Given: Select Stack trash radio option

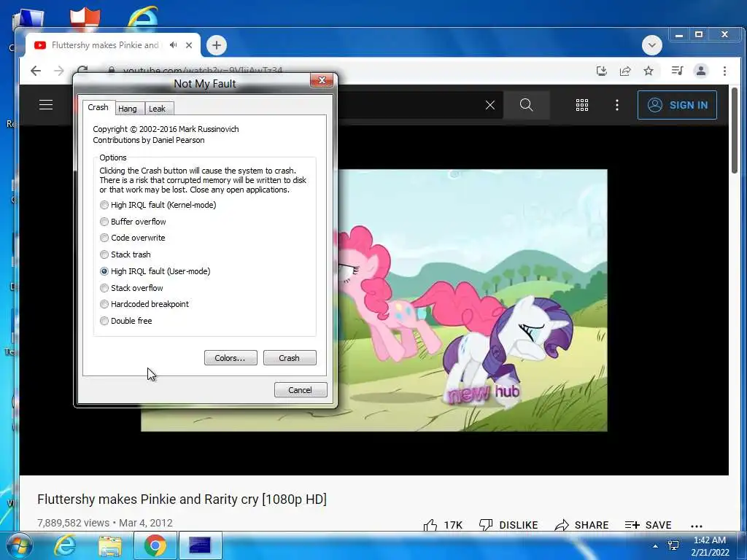Looking at the screenshot, I should click(125, 254).
